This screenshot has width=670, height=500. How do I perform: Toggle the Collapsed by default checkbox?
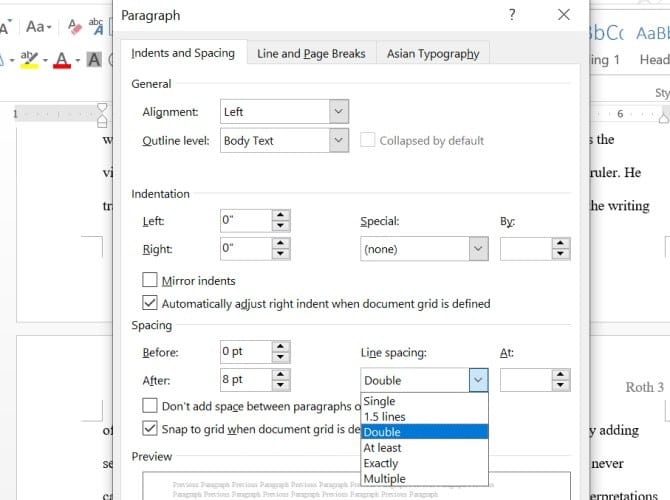[367, 140]
